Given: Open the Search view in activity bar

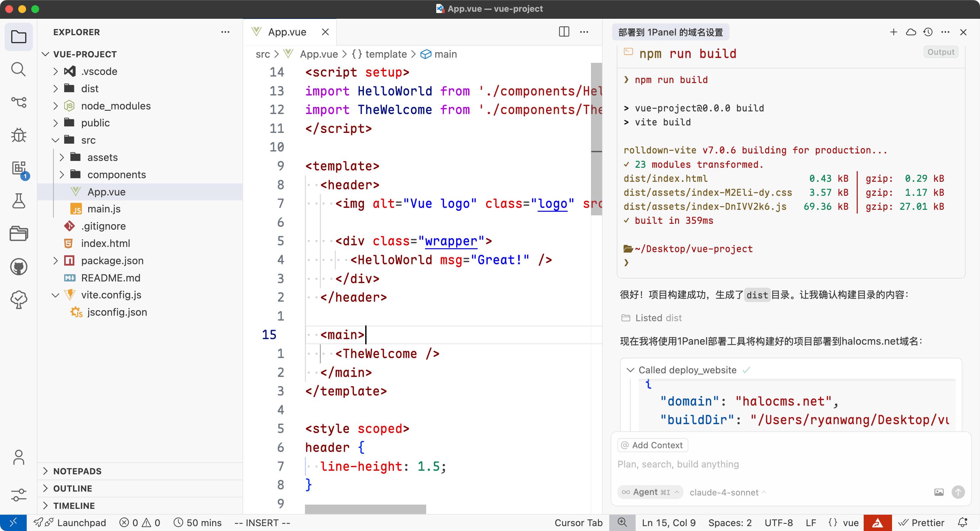Looking at the screenshot, I should [x=18, y=70].
